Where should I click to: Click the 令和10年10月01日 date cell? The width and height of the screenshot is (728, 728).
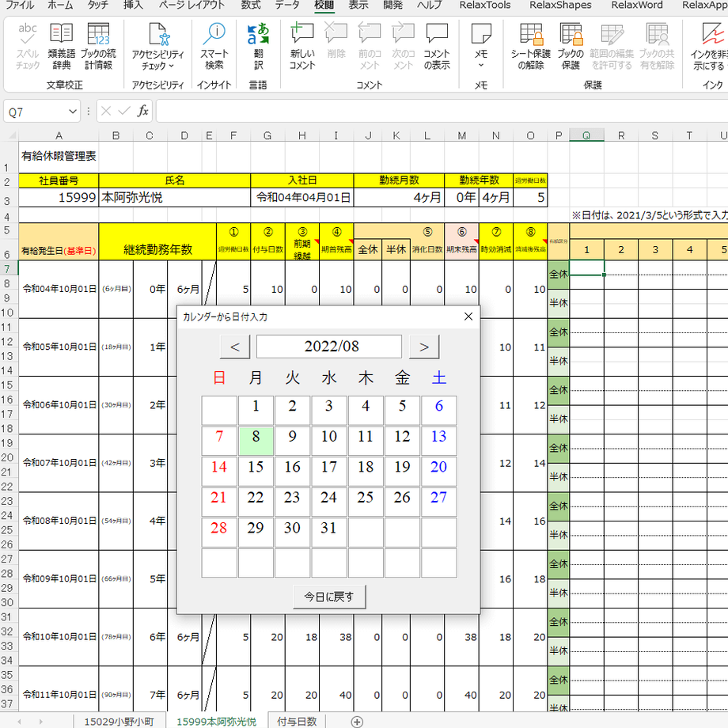click(x=59, y=636)
